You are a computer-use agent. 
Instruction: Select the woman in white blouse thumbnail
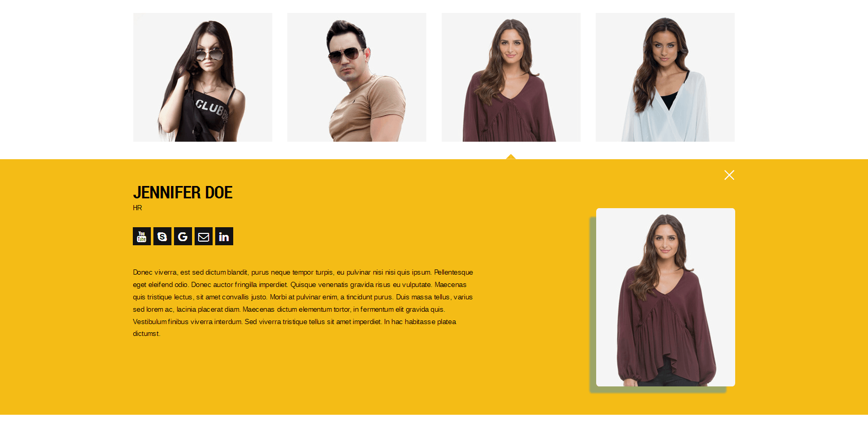tap(665, 77)
